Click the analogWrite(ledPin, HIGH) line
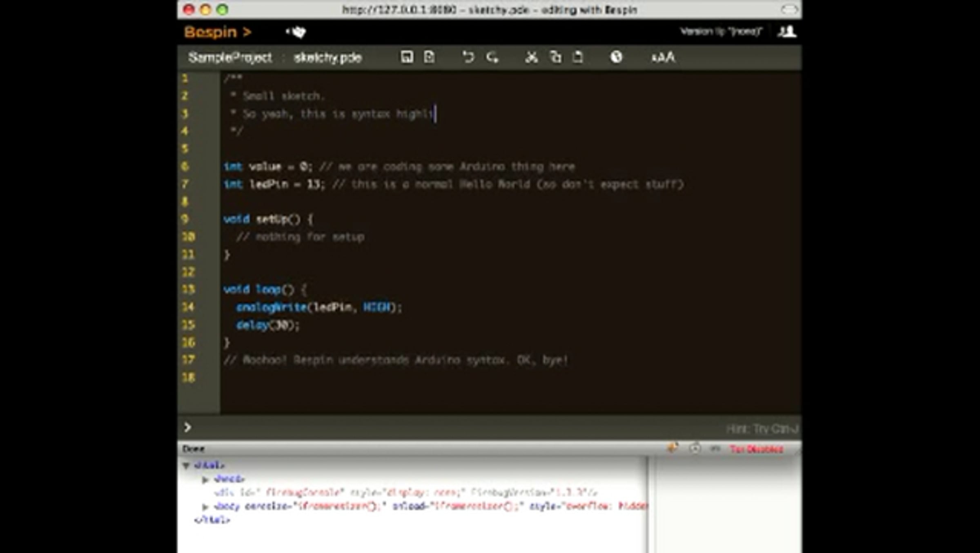This screenshot has width=980, height=553. click(319, 307)
